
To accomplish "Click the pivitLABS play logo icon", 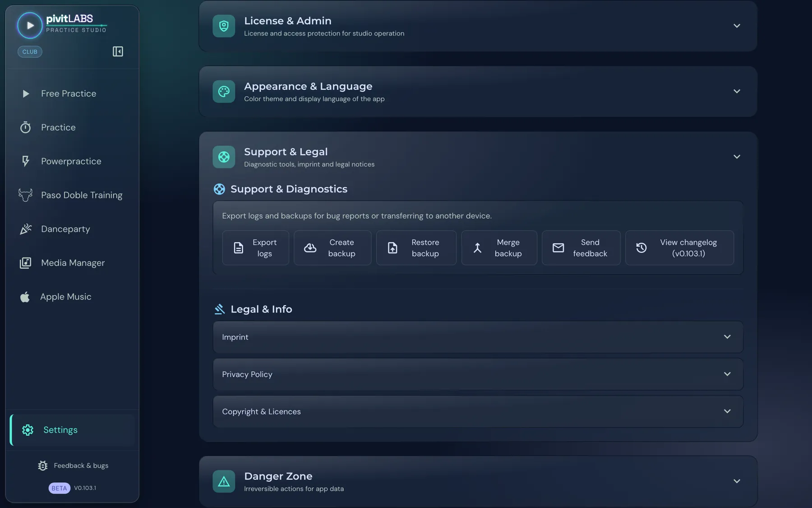I will coord(30,25).
